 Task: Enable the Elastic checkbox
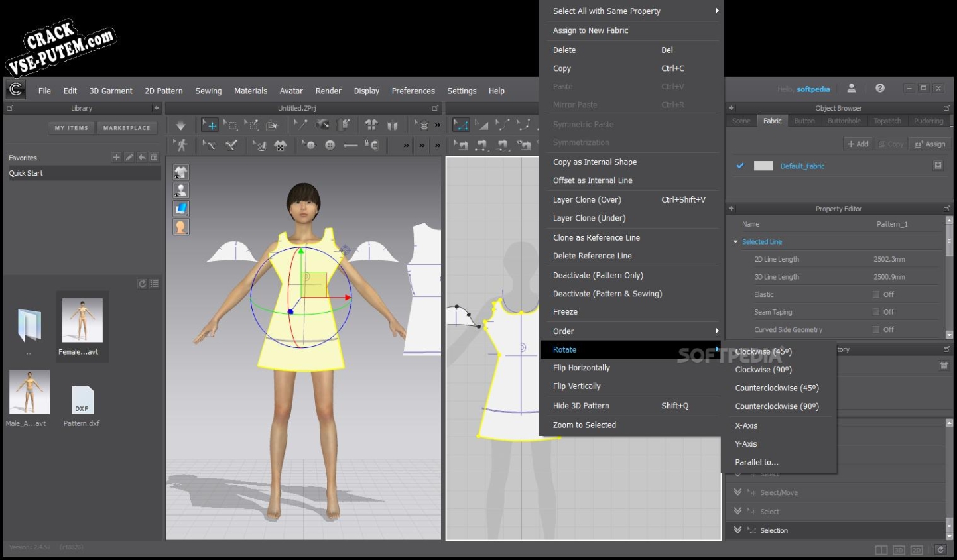click(x=876, y=294)
